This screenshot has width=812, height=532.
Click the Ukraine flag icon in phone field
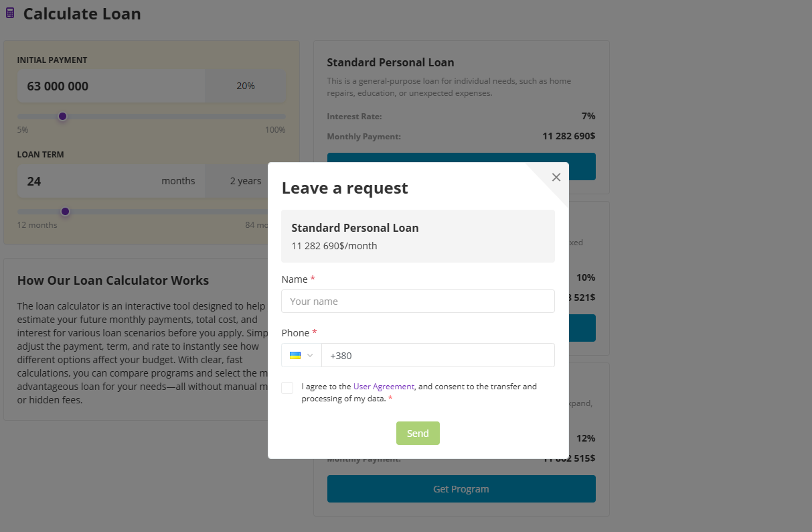click(x=295, y=355)
